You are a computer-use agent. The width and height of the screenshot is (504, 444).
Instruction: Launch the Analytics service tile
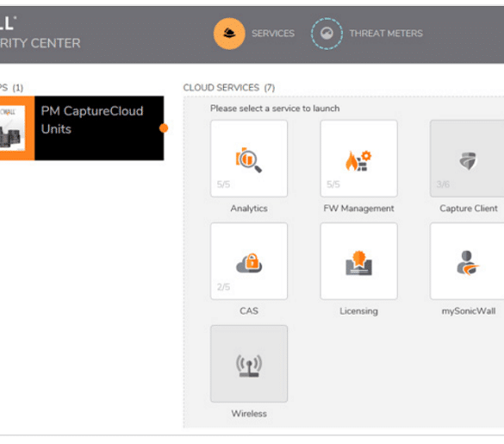point(249,159)
